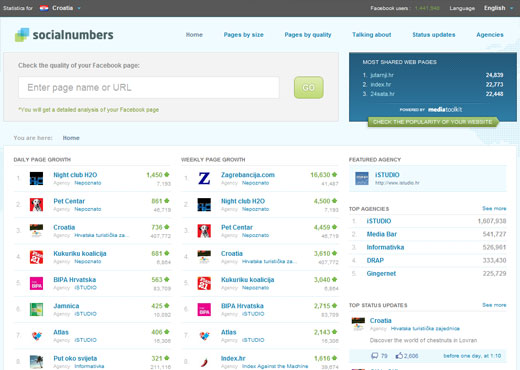Click Hrvatska turistička zajednica agency link
520x370 pixels.
(425, 329)
